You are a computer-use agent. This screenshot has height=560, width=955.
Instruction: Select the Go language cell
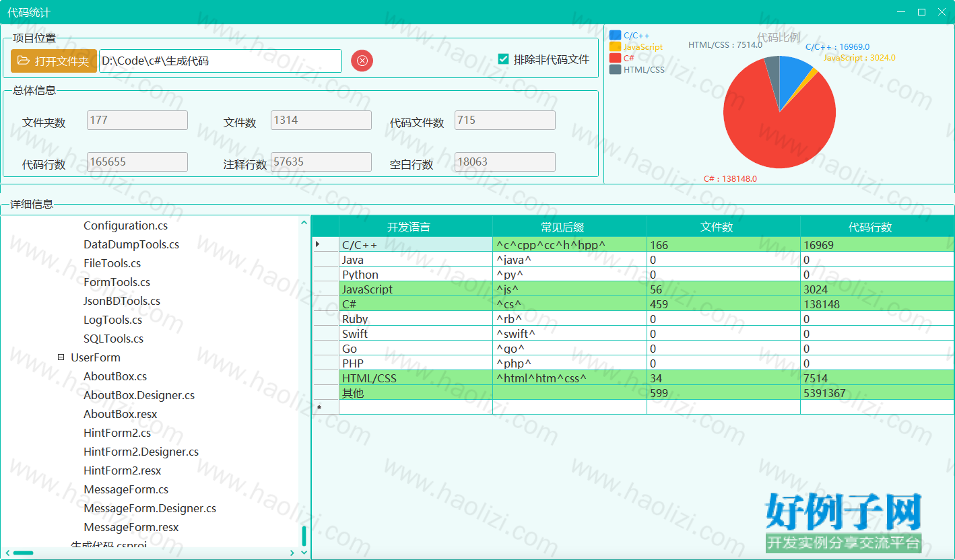point(416,348)
